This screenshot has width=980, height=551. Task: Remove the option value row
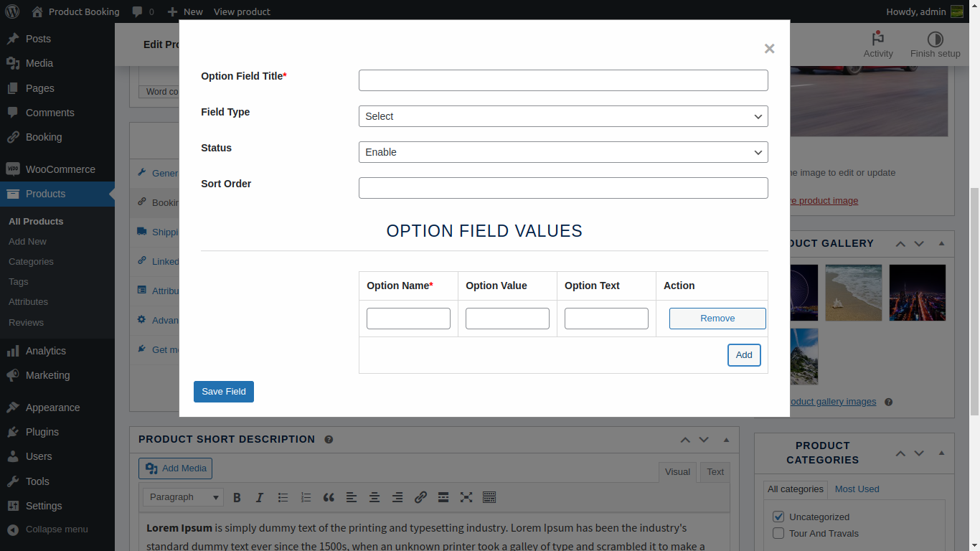(x=717, y=319)
